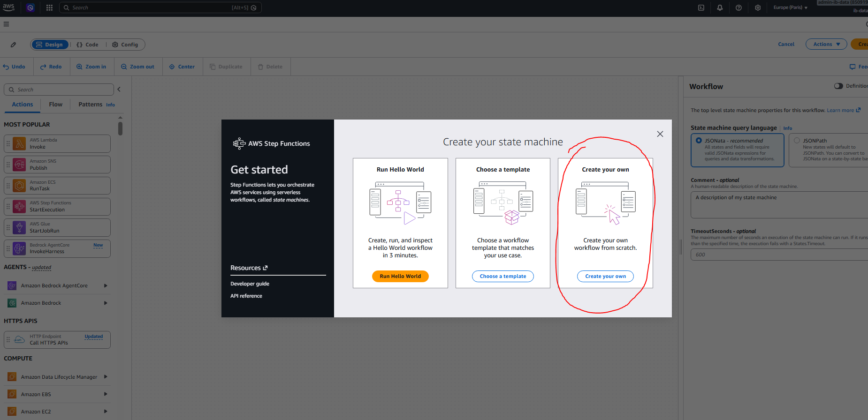Click the Bedrock AgentCore InvokeHarness icon

pyautogui.click(x=19, y=248)
